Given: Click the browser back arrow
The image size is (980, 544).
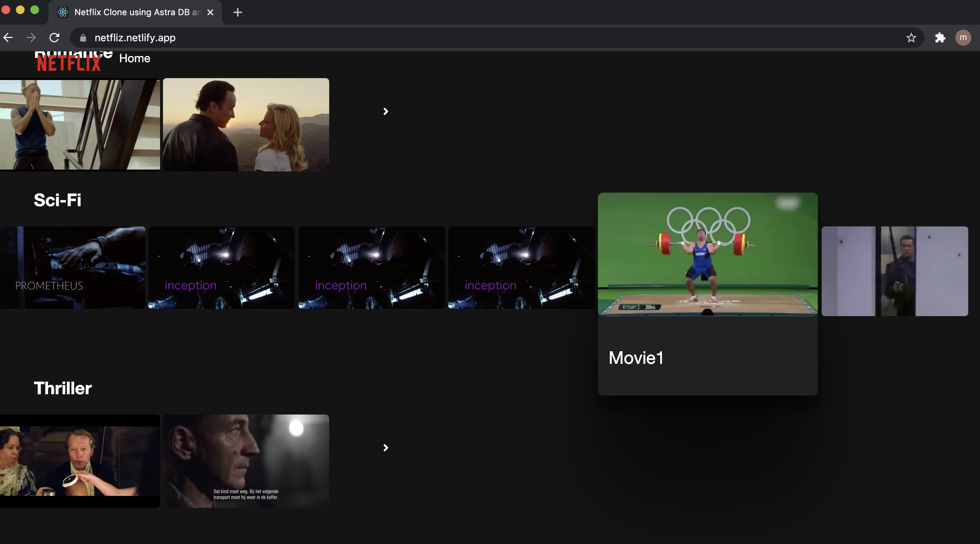Looking at the screenshot, I should pos(8,37).
